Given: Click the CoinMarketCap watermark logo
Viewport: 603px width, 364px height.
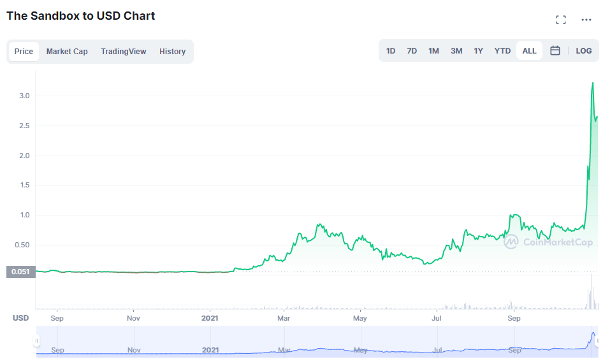Looking at the screenshot, I should [548, 242].
